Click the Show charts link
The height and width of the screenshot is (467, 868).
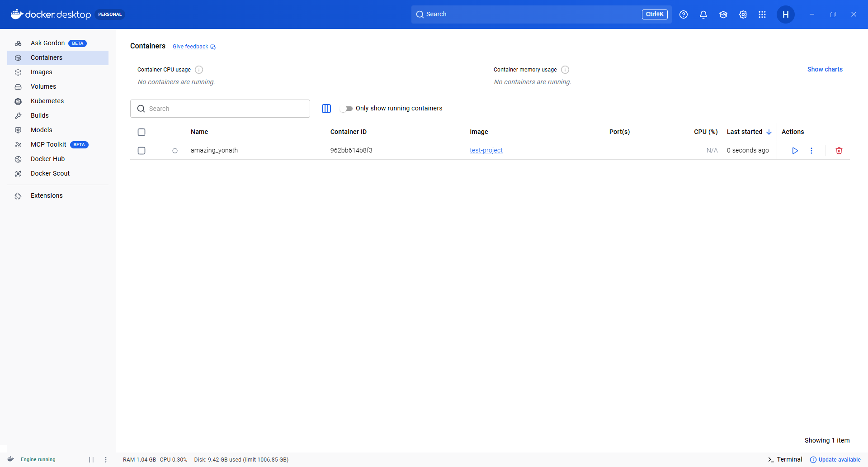(825, 69)
